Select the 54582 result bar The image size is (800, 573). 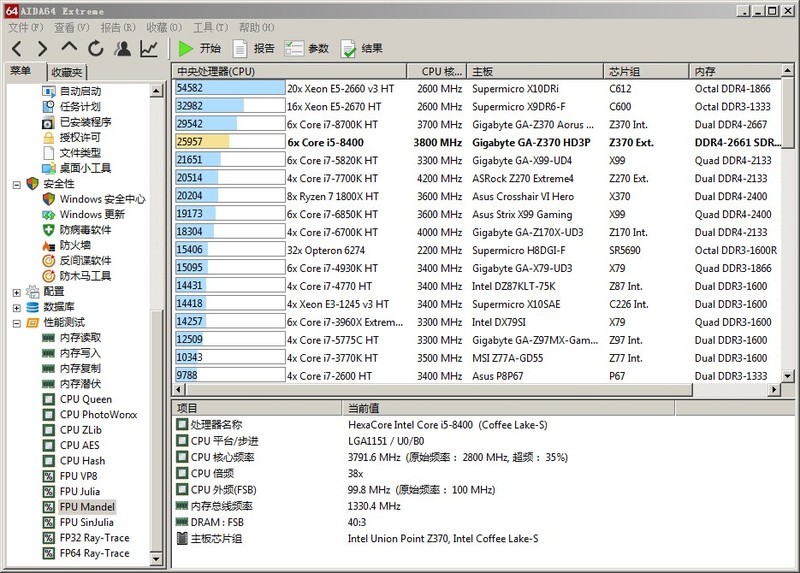pyautogui.click(x=230, y=88)
